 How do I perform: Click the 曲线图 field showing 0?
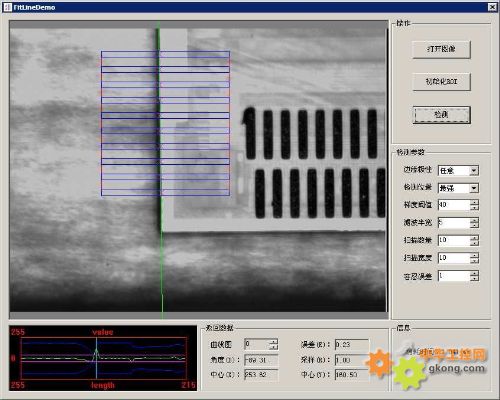(x=257, y=344)
